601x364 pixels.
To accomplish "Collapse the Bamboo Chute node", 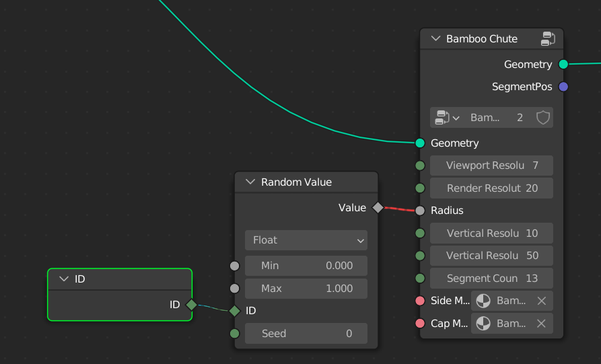I will [x=435, y=38].
